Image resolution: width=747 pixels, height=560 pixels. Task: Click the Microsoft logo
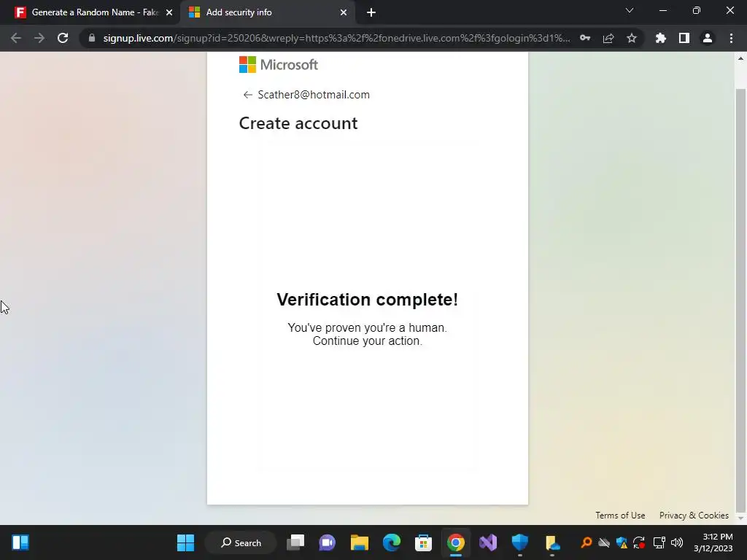point(279,65)
